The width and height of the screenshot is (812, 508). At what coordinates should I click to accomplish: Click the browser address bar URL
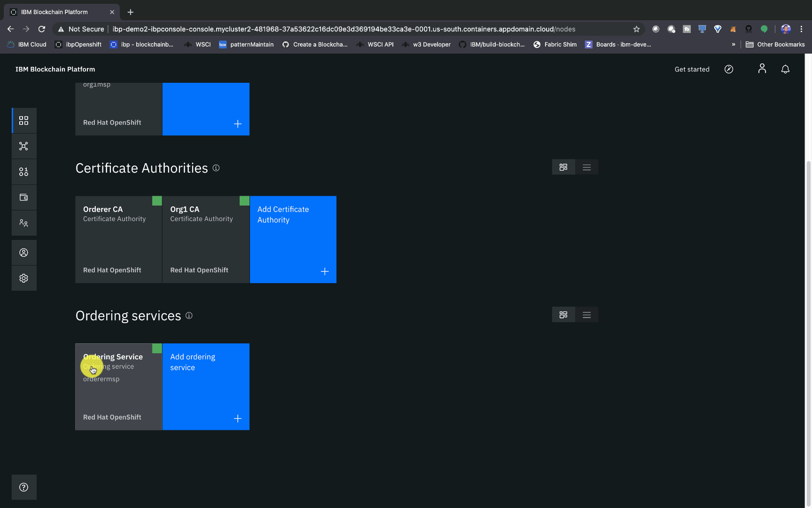coord(344,29)
